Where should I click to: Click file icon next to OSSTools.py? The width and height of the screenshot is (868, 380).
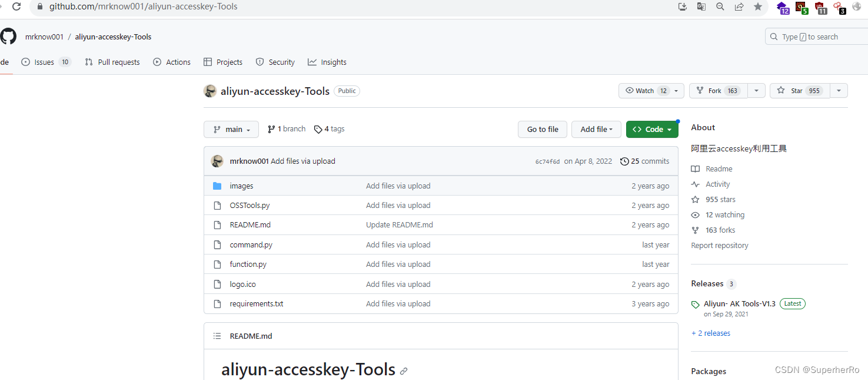[x=217, y=206]
